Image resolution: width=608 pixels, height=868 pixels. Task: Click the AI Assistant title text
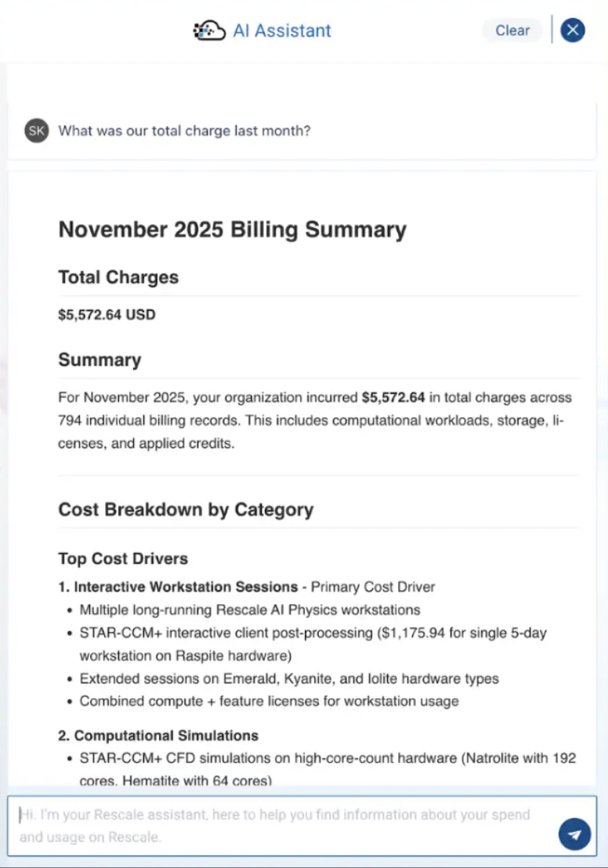(282, 31)
